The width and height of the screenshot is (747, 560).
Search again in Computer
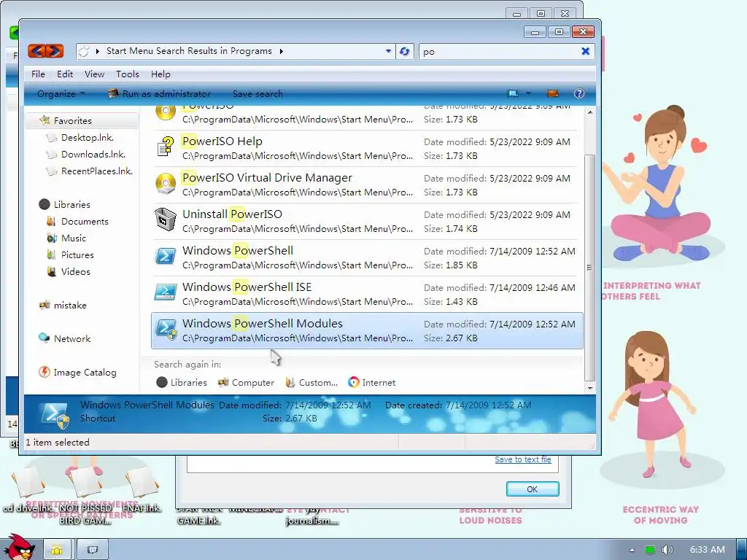click(x=246, y=382)
